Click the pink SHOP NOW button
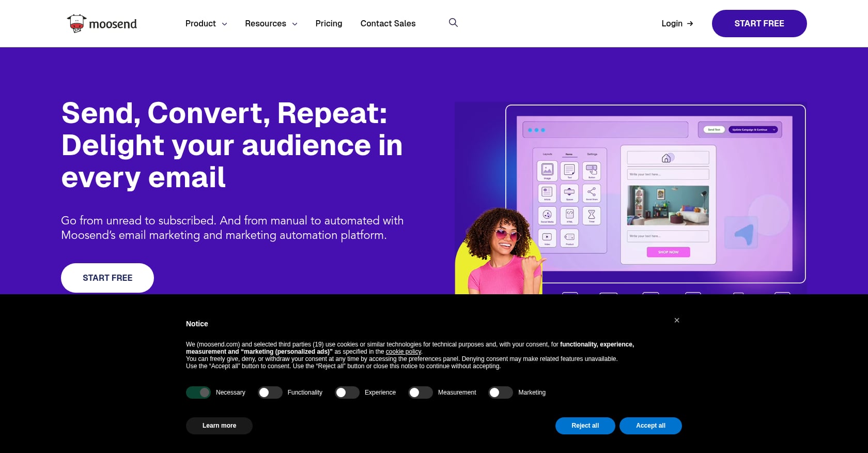This screenshot has width=868, height=453. (x=668, y=252)
